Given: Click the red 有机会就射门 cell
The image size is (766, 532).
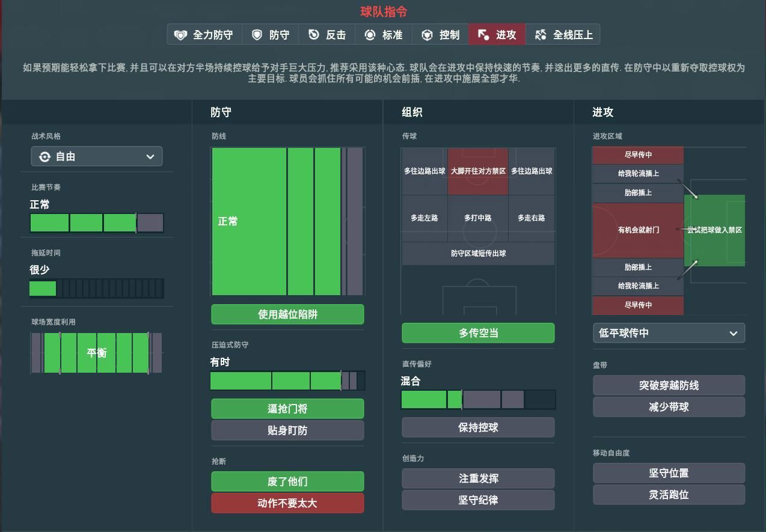Looking at the screenshot, I should [x=638, y=230].
